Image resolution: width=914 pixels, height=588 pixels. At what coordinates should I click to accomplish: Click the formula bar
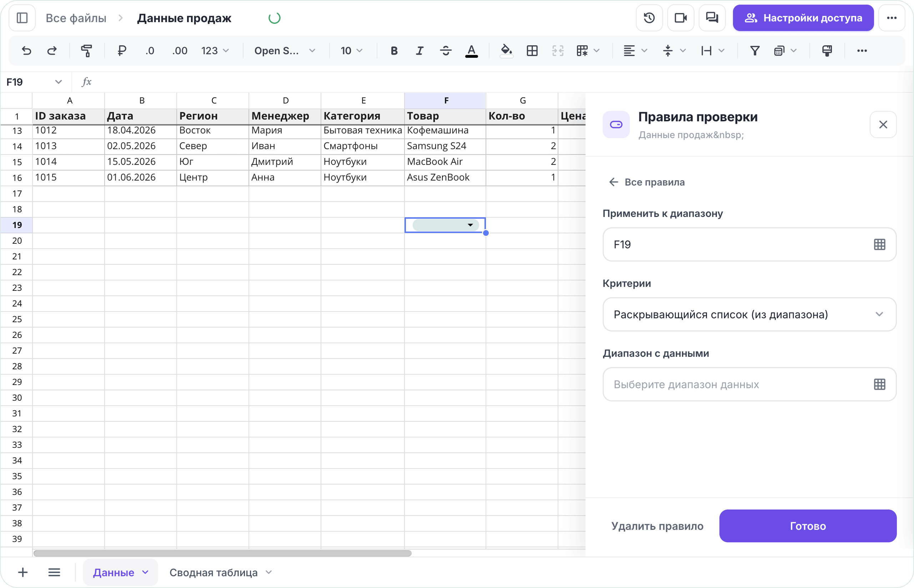tap(493, 82)
